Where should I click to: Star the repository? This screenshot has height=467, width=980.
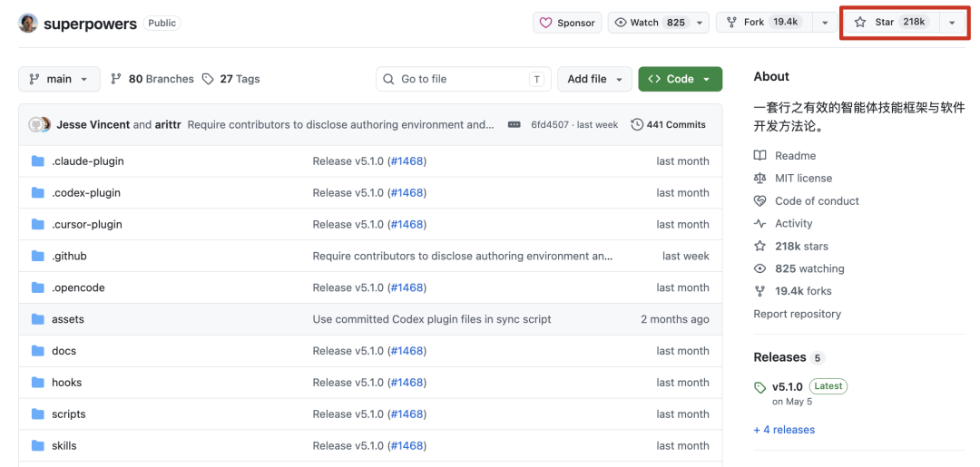pyautogui.click(x=891, y=23)
